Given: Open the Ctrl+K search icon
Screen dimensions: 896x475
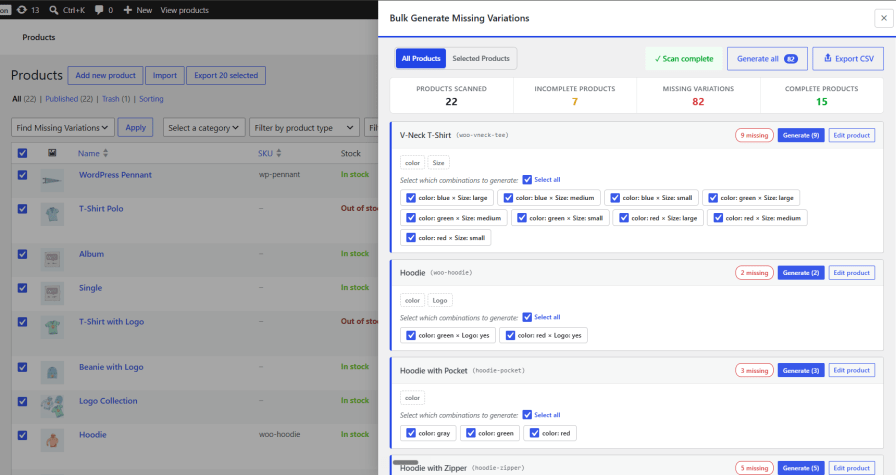Looking at the screenshot, I should [x=54, y=10].
